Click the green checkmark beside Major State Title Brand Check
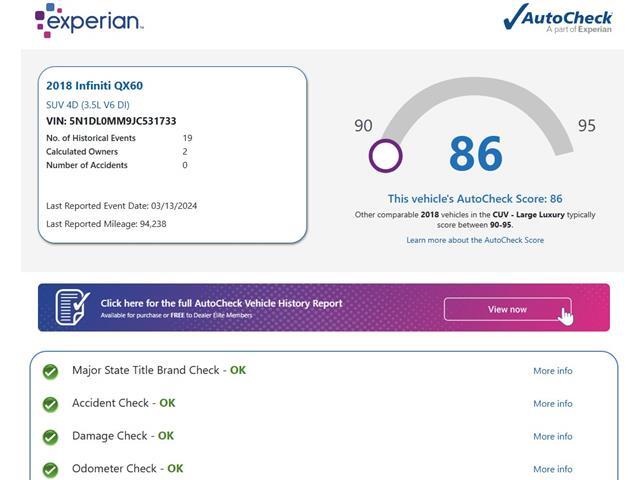 51,371
